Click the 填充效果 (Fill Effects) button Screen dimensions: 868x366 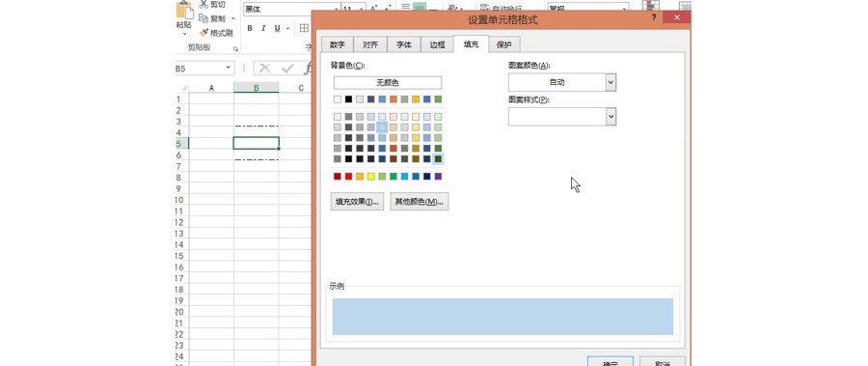point(357,201)
